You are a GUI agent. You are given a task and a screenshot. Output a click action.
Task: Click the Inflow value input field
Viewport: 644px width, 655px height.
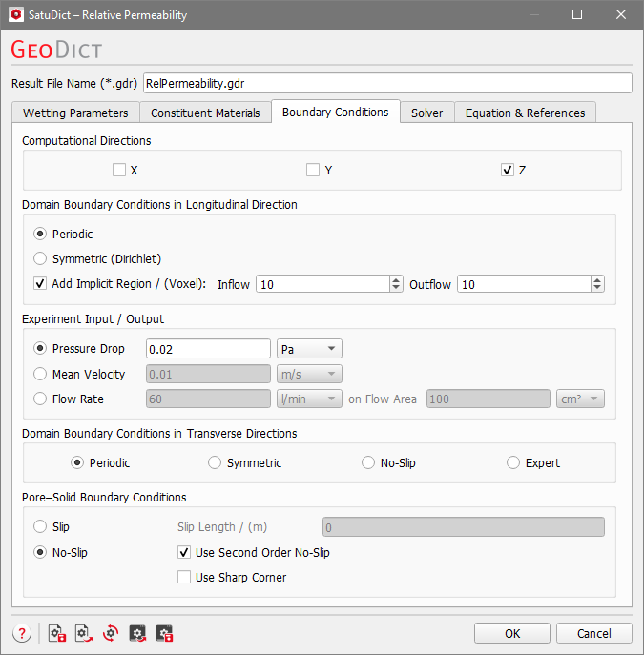[323, 284]
